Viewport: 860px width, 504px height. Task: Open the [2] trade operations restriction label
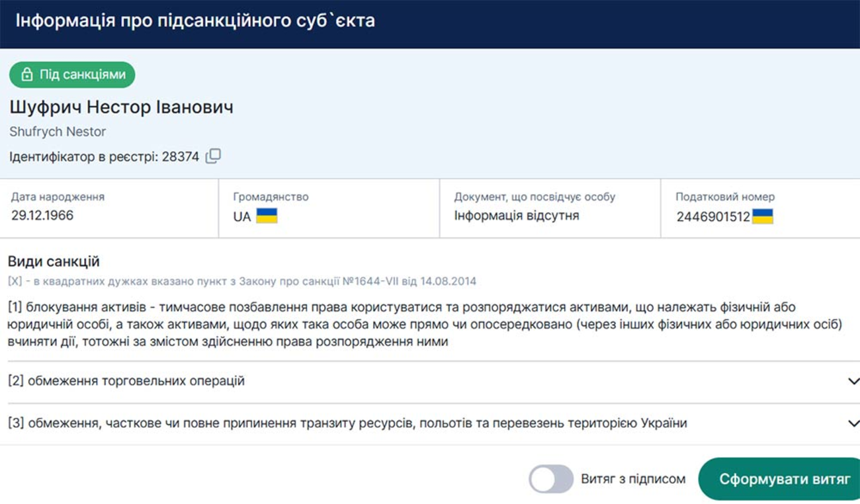[x=126, y=381]
